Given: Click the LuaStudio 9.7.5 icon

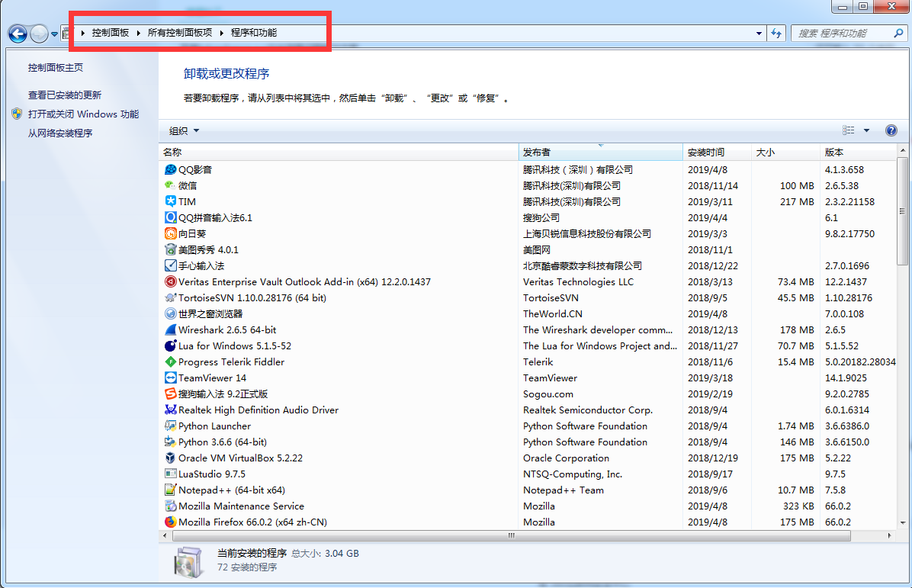Looking at the screenshot, I should (x=170, y=474).
